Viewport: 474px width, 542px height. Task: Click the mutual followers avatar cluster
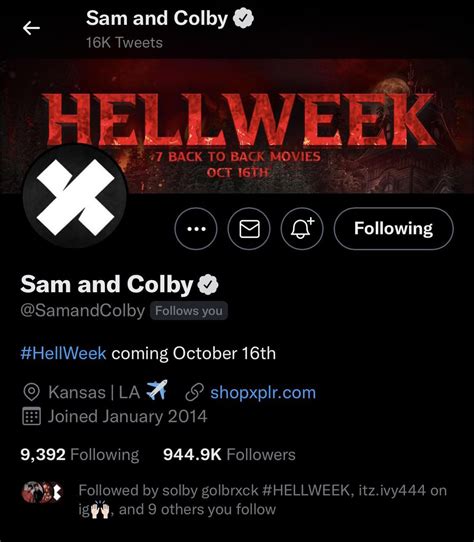[x=42, y=492]
